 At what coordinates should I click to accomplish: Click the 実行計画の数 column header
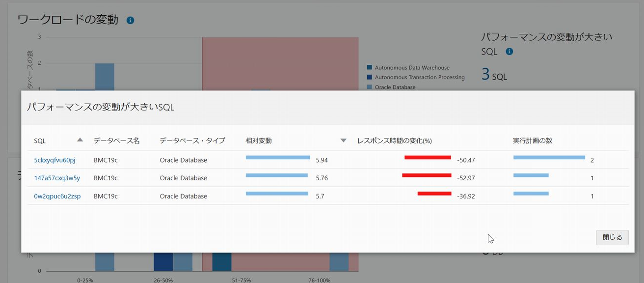coord(533,141)
